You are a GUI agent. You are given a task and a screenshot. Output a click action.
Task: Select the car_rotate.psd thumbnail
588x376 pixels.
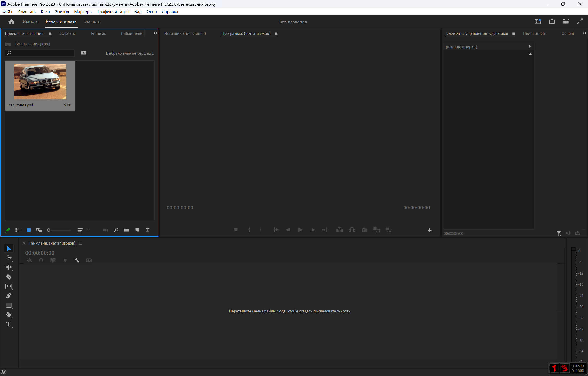(40, 82)
